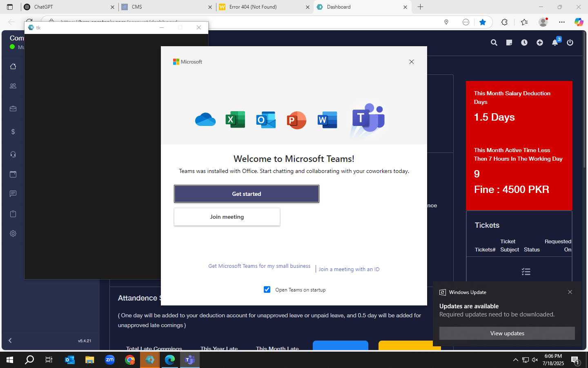Viewport: 588px width, 368px height.
Task: Open the calendar icon in dashboard sidebar
Action: (x=13, y=174)
